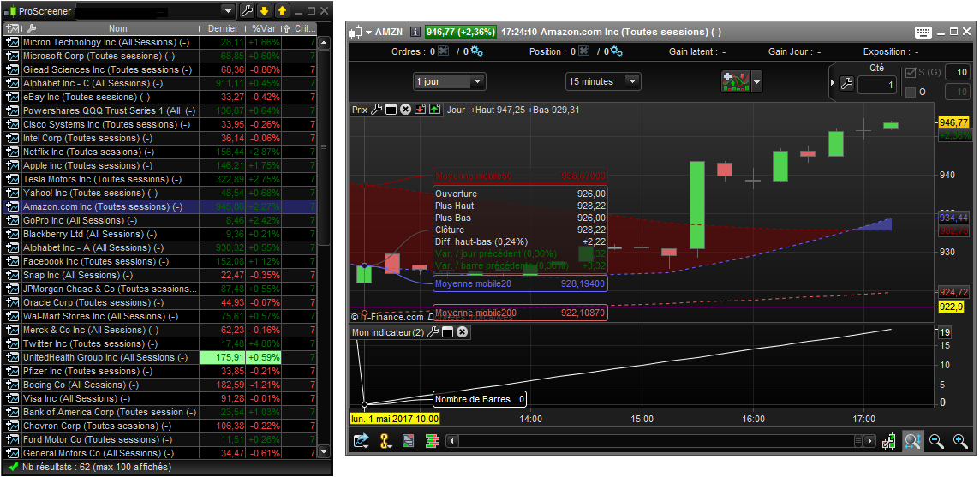This screenshot has height=477, width=980.
Task: Click the yellow down arrow in ProScreener
Action: pyautogui.click(x=265, y=10)
